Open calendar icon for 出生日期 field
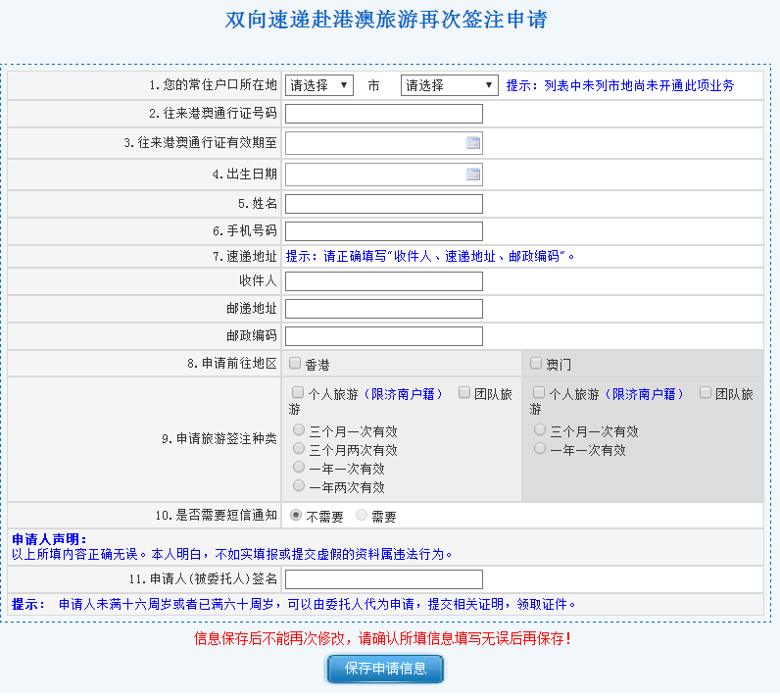This screenshot has width=780, height=700. coord(473,175)
